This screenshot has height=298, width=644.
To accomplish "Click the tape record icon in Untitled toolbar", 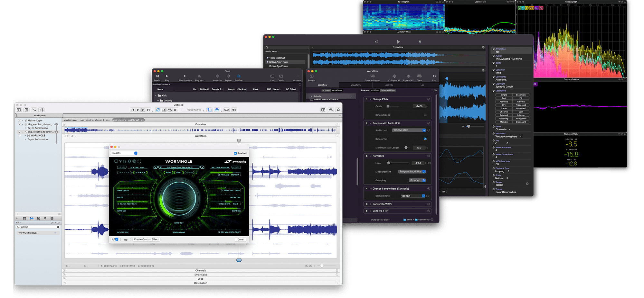I will 226,110.
